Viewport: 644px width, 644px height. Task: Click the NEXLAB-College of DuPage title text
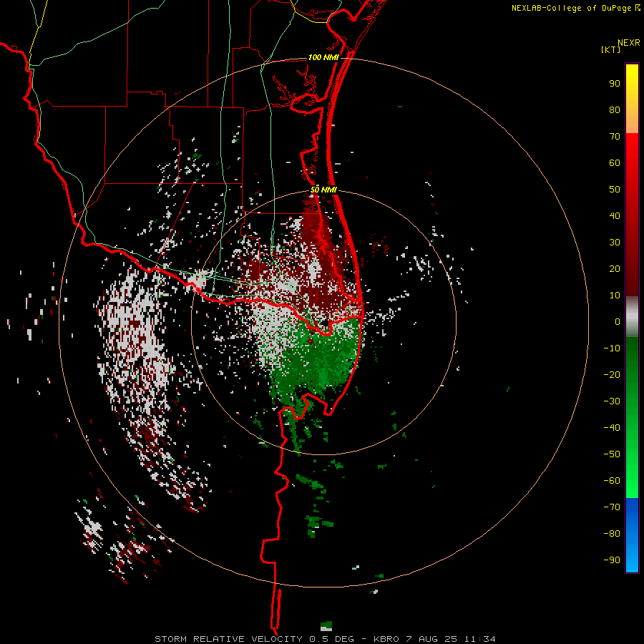(x=571, y=8)
